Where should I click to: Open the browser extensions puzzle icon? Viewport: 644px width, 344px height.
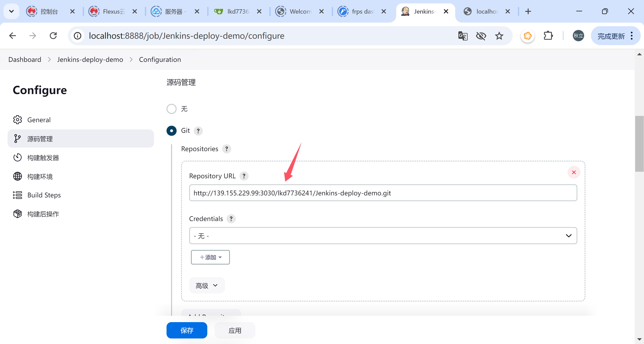pos(548,36)
